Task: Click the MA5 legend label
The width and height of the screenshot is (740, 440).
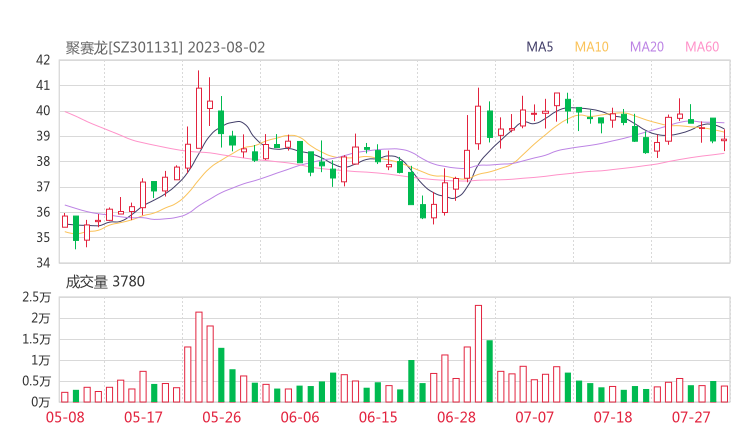Action: click(539, 47)
